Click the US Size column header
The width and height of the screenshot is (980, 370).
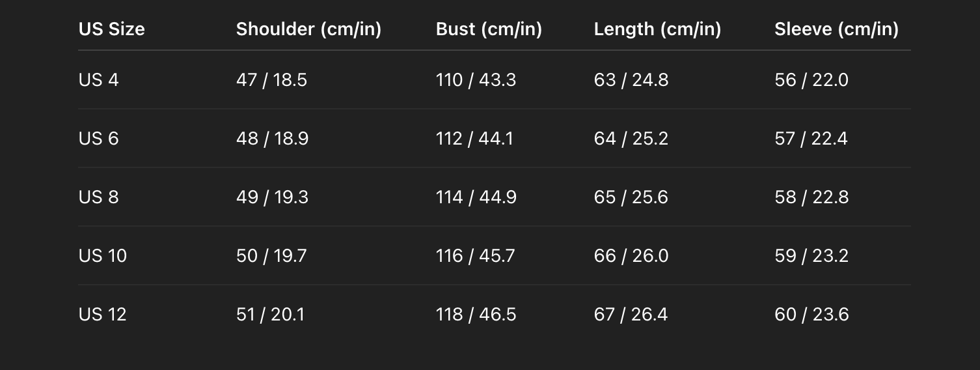111,29
